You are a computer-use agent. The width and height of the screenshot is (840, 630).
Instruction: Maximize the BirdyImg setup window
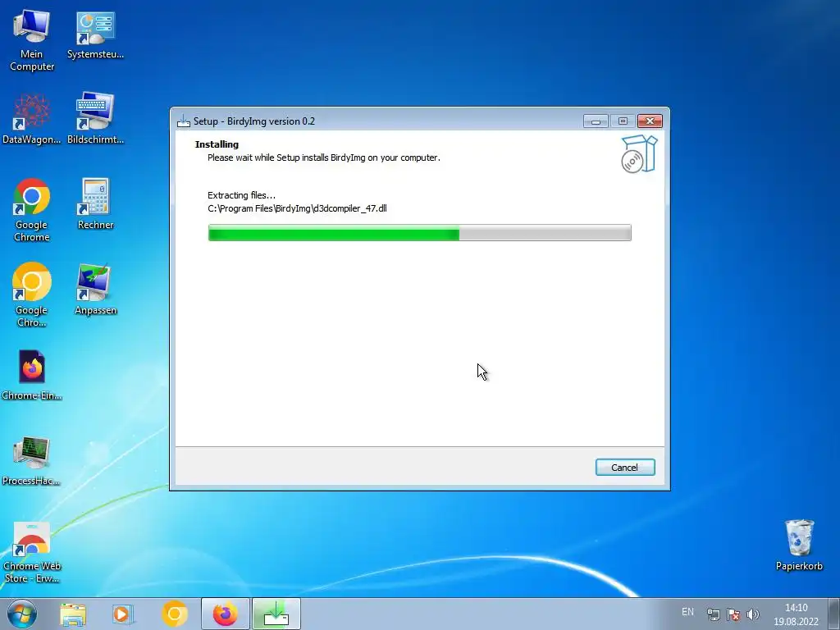[x=623, y=121]
